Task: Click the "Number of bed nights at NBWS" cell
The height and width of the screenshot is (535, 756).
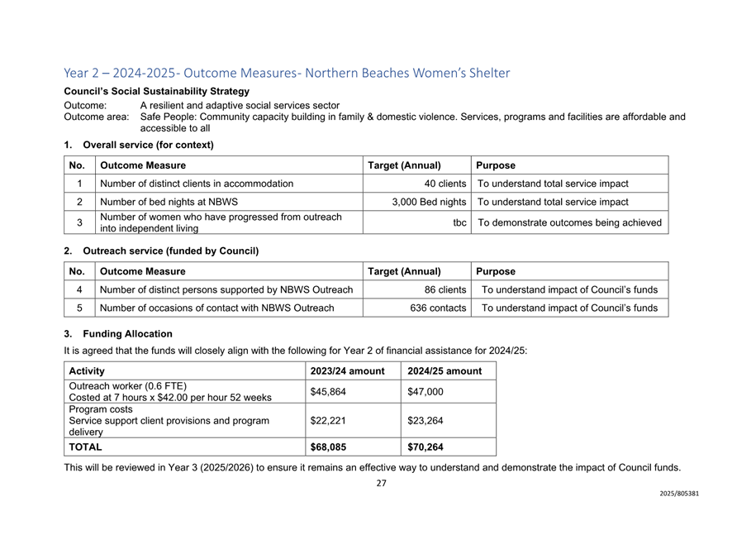Action: pyautogui.click(x=169, y=202)
